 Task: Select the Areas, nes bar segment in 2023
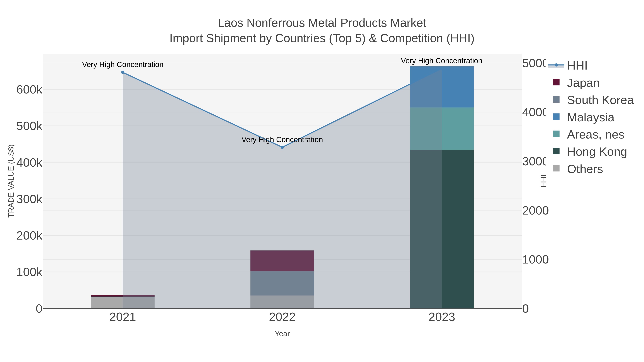click(x=442, y=129)
